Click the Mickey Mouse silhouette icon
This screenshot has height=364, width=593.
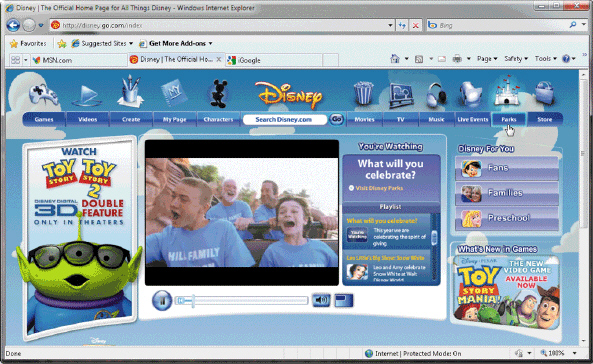219,93
